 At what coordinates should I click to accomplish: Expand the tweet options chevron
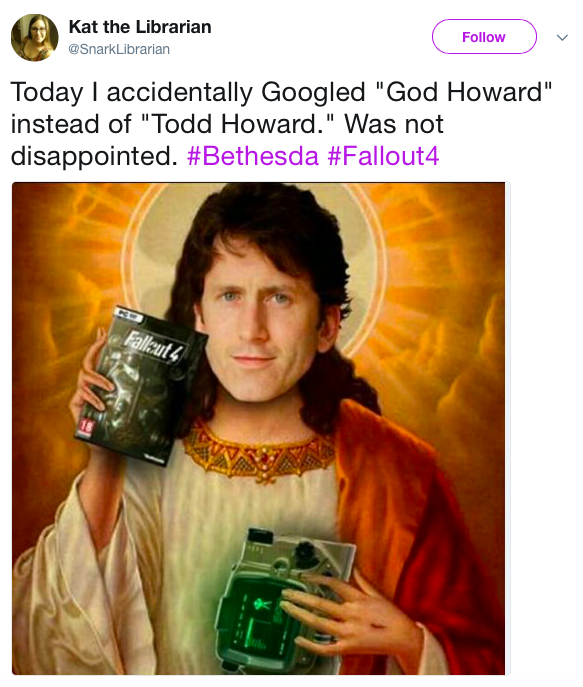coord(562,38)
